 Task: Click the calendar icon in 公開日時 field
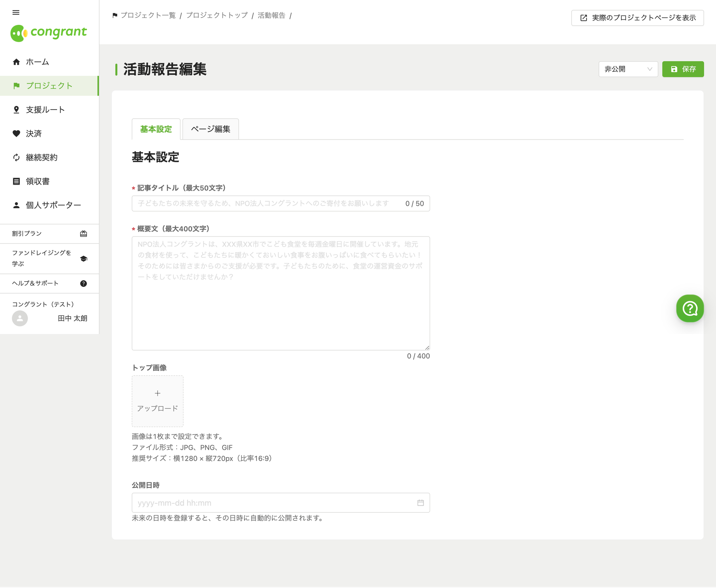point(421,503)
